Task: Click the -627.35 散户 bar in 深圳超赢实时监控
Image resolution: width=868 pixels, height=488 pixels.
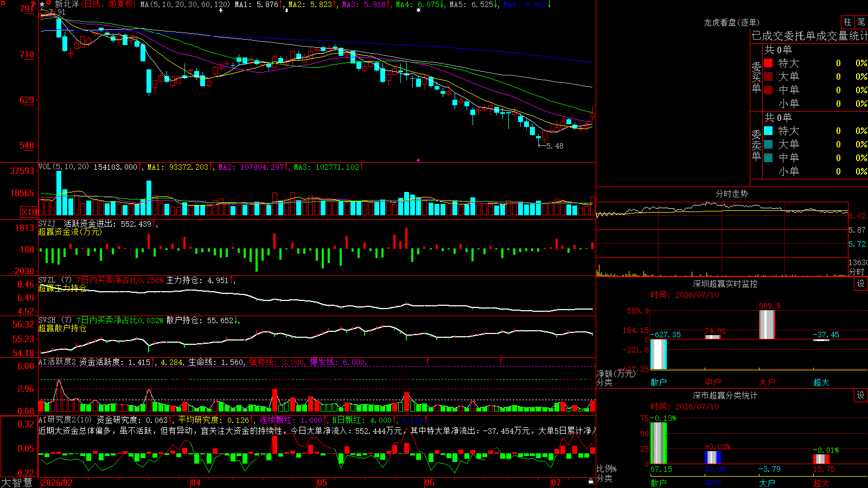Action: [659, 355]
